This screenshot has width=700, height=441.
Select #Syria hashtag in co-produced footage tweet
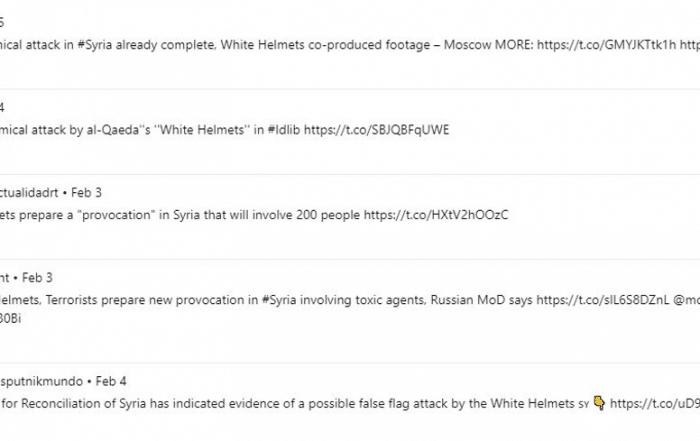tap(94, 45)
